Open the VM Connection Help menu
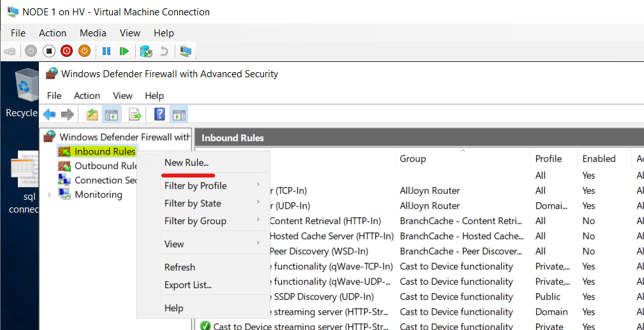Viewport: 644px width, 330px height. pyautogui.click(x=164, y=33)
